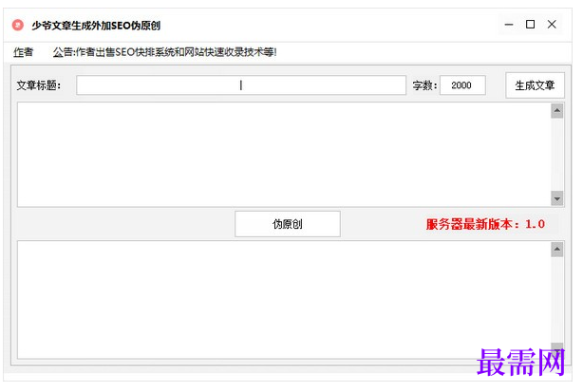Click the upper text area scroll-down arrow
583x392 pixels.
[x=556, y=198]
